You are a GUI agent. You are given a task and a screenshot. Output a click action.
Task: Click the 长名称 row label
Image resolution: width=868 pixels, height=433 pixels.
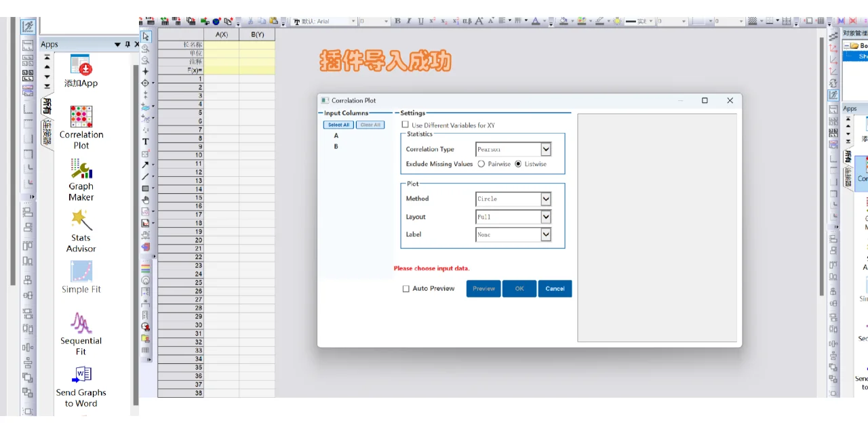(x=181, y=45)
